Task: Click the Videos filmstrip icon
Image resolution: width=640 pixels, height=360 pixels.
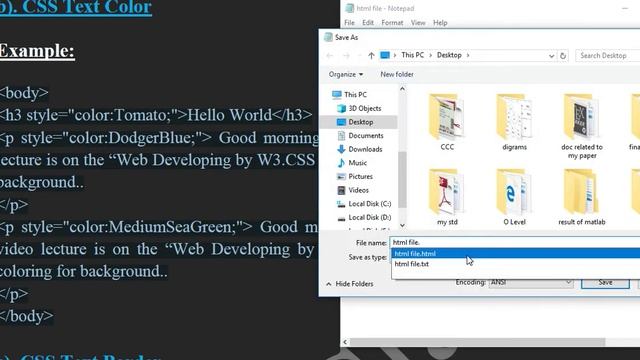Action: (341, 190)
